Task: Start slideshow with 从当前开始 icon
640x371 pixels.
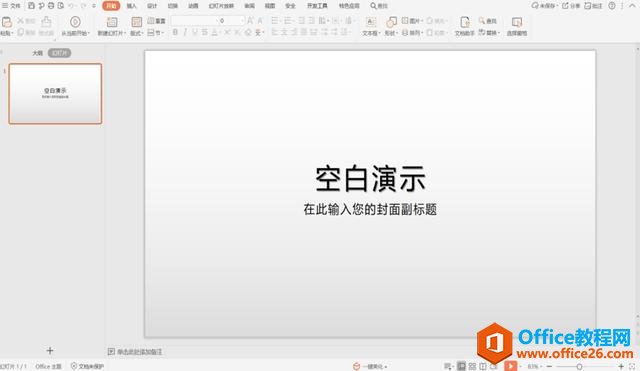Action: (75, 21)
